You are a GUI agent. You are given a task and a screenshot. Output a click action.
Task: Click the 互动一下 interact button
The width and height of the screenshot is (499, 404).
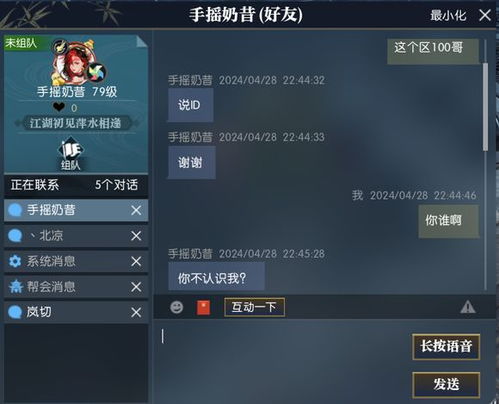click(254, 307)
